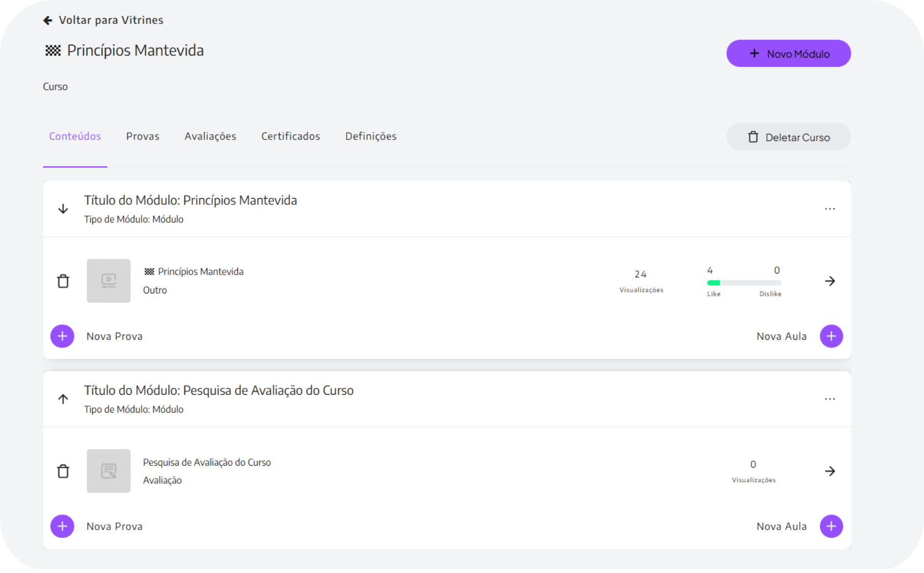
Task: Open options menu for Princípios Mantevida module
Action: [x=830, y=209]
